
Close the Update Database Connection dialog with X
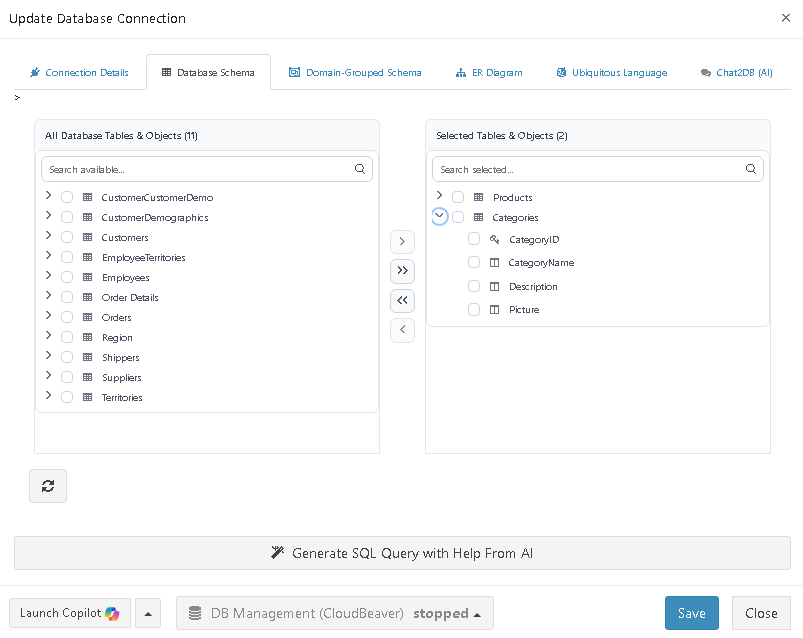pos(786,18)
